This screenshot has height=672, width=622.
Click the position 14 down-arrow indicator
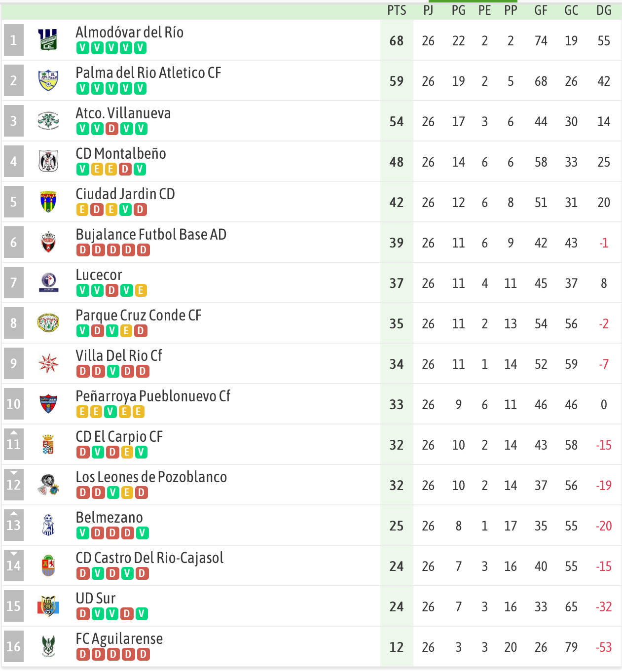click(x=14, y=554)
